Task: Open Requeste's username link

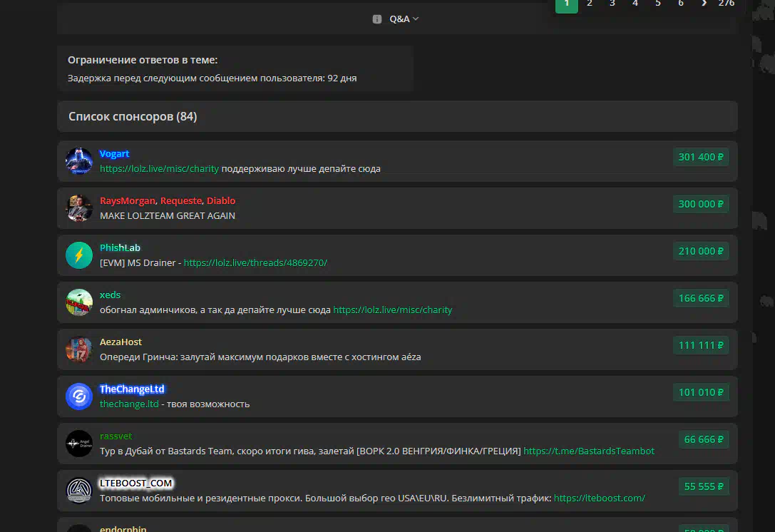Action: (x=181, y=201)
